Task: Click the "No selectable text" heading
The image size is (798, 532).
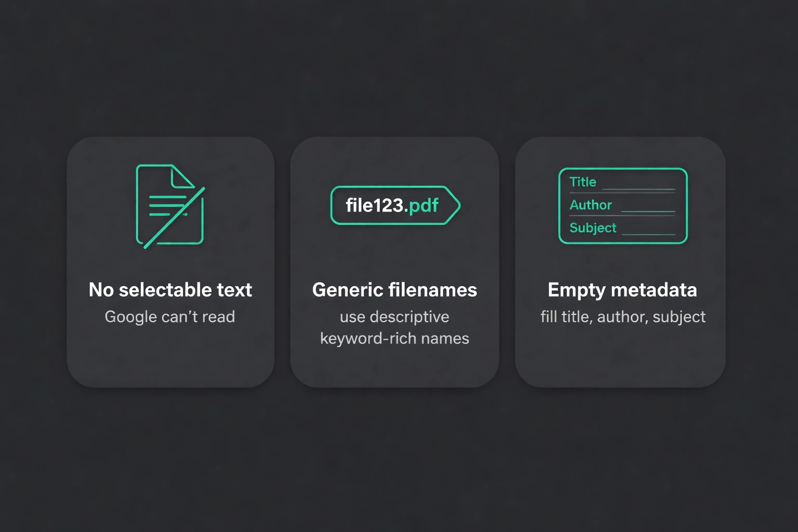Action: coord(170,290)
